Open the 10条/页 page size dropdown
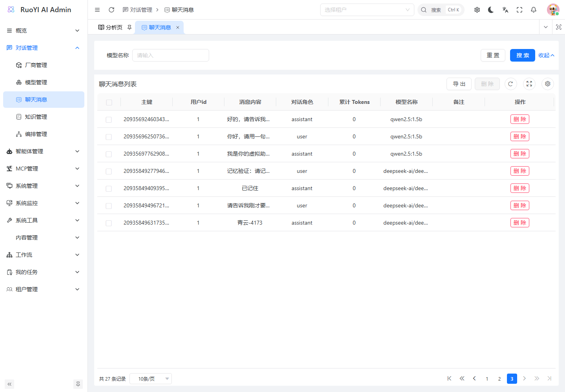This screenshot has height=392, width=565. point(151,379)
